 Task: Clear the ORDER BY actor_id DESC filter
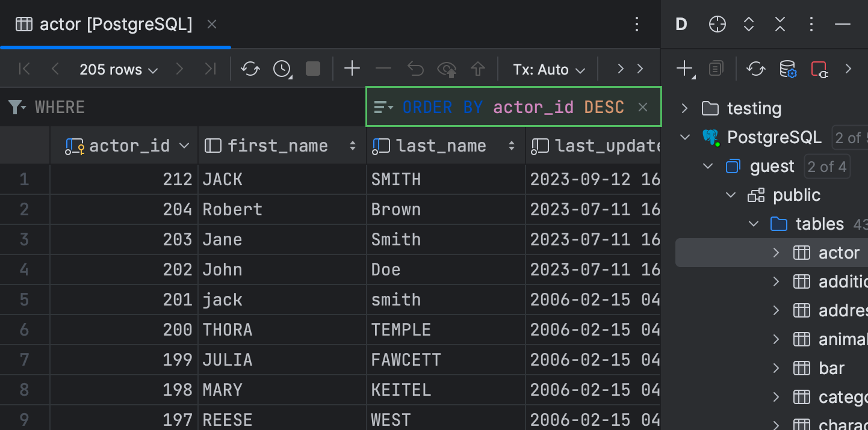click(x=643, y=106)
